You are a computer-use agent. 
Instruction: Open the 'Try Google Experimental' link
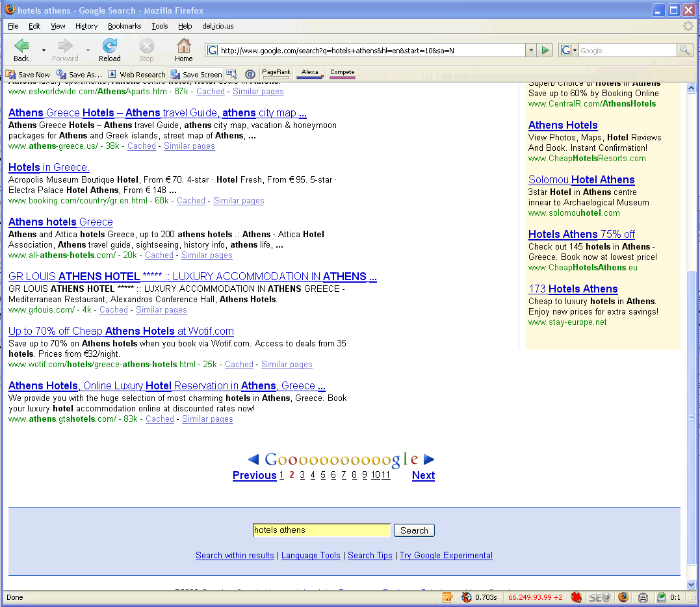click(446, 556)
